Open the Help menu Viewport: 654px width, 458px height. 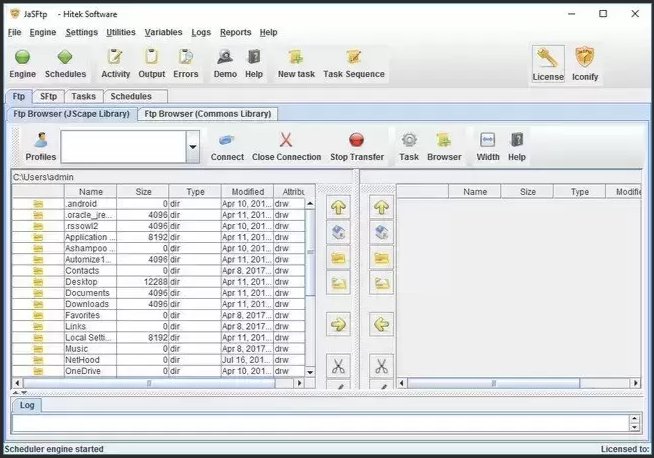click(x=268, y=32)
